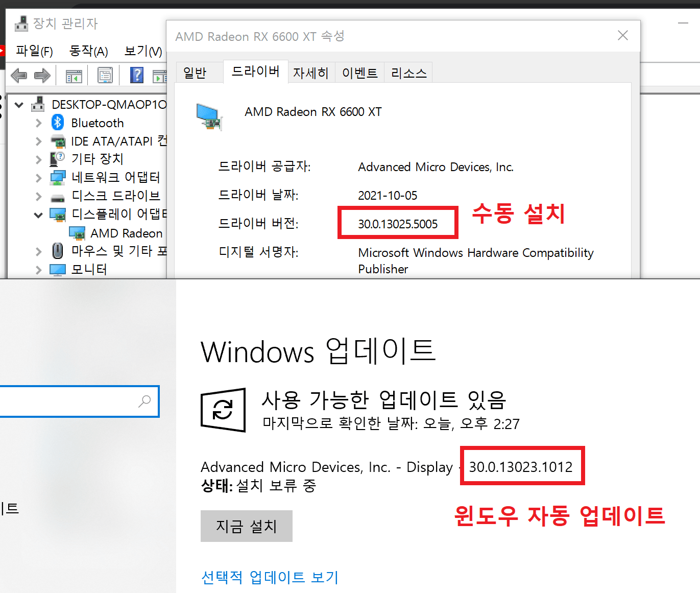Image resolution: width=700 pixels, height=593 pixels.
Task: Click the Device Manager back arrow icon
Action: (x=19, y=76)
